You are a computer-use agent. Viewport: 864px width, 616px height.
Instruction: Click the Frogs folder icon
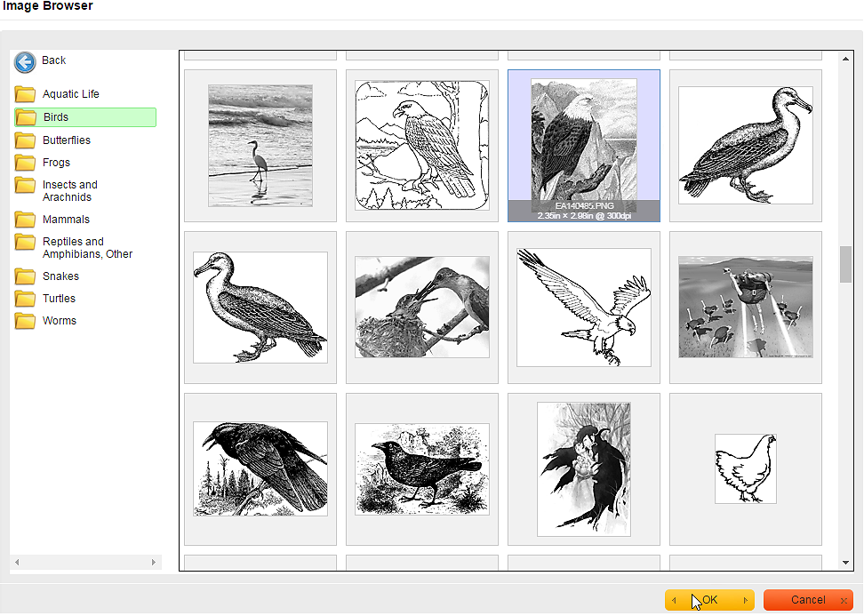coord(26,163)
